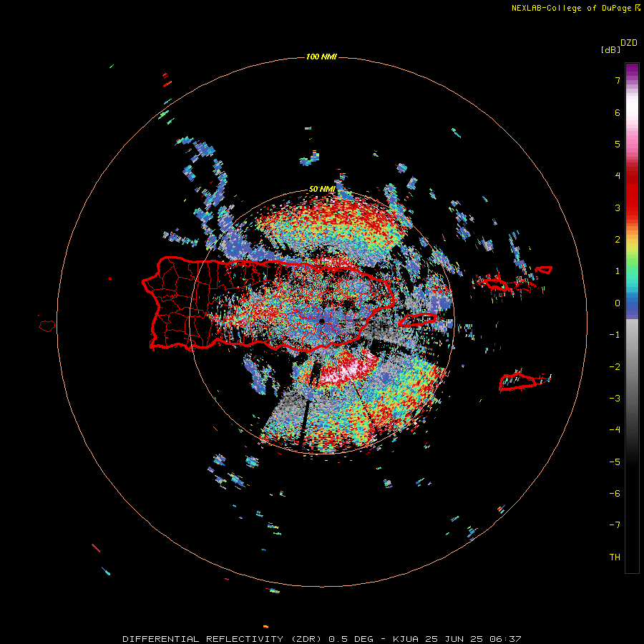Click the black radar site dot at center
644x644 pixels.
(x=321, y=321)
